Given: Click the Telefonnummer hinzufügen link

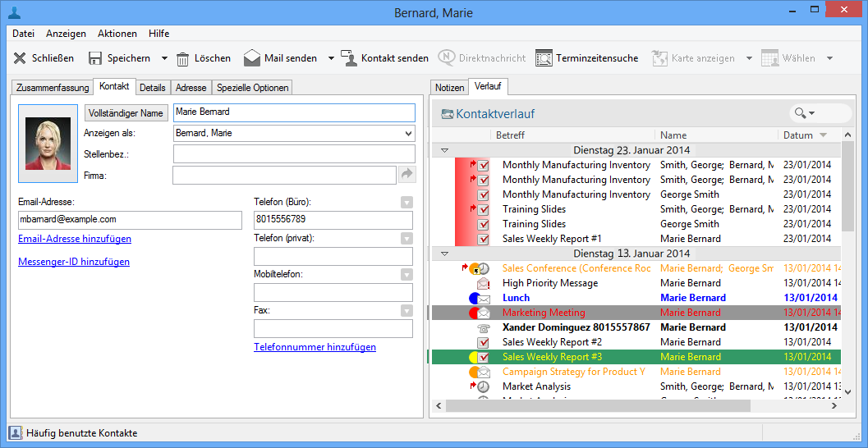Looking at the screenshot, I should click(x=315, y=347).
